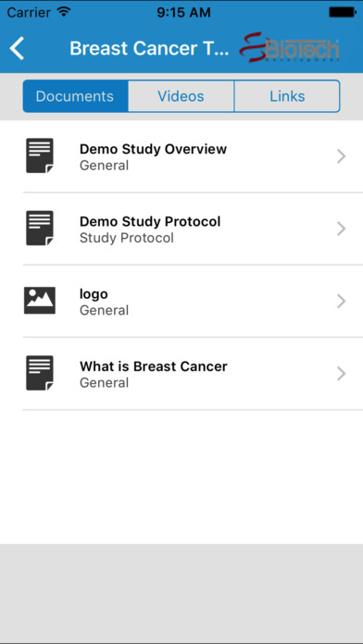
Task: Open chevron next to What is Breast Cancer
Action: pos(341,373)
